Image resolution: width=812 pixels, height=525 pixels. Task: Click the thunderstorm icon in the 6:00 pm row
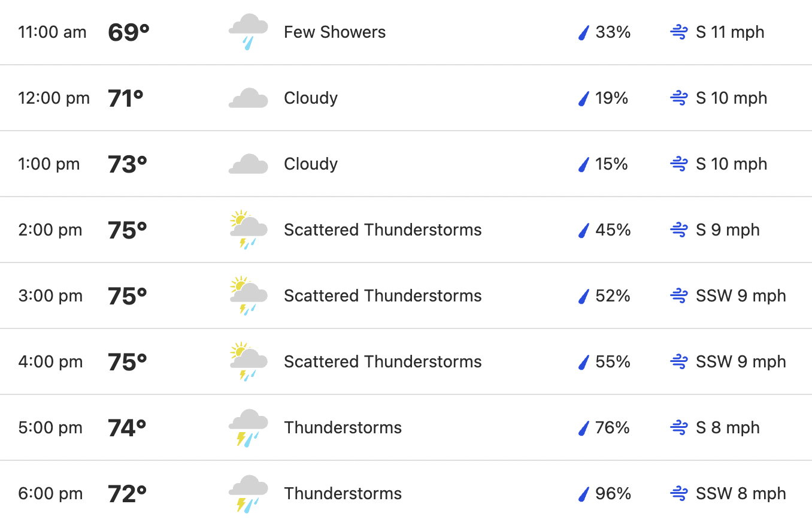[x=248, y=493]
